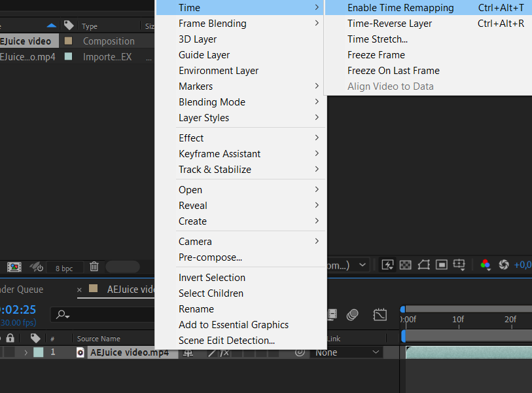This screenshot has height=393, width=532.
Task: Click Pre-compose... in the context menu
Action: 210,257
